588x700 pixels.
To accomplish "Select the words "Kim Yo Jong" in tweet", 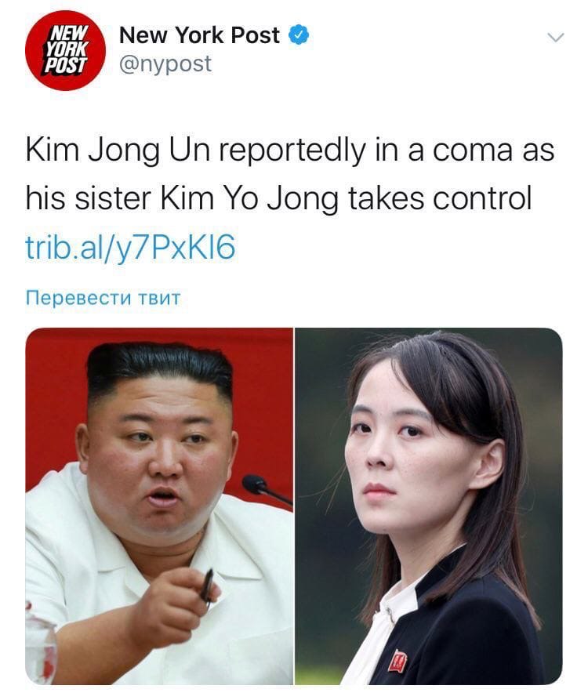I will [249, 198].
